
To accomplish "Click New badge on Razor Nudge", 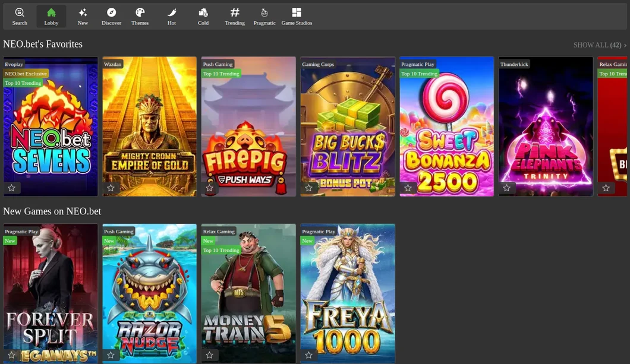I will click(x=109, y=241).
